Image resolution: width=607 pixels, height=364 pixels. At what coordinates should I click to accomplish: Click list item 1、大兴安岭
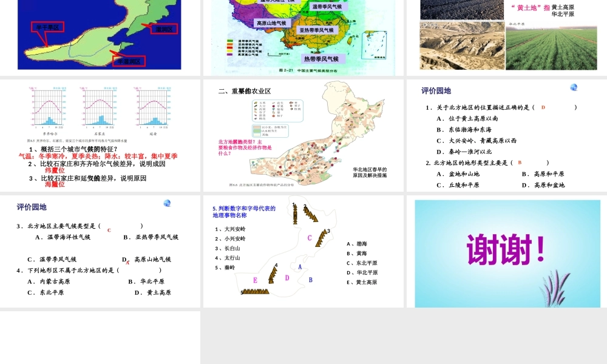[x=230, y=229]
